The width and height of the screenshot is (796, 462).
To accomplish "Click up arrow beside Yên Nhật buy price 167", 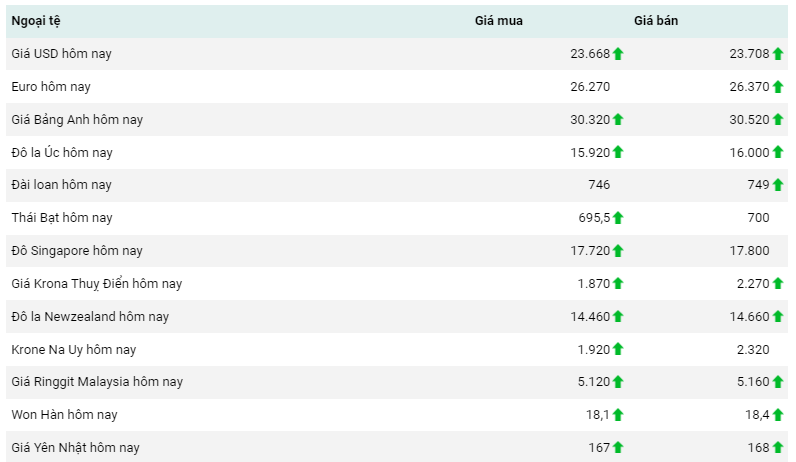I will pyautogui.click(x=618, y=448).
